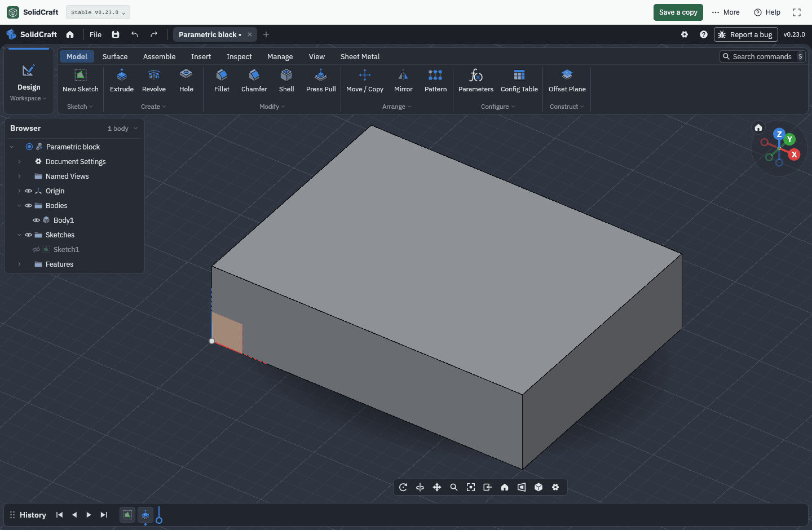Select the Revolve tool
The width and height of the screenshot is (812, 530).
pos(154,81)
